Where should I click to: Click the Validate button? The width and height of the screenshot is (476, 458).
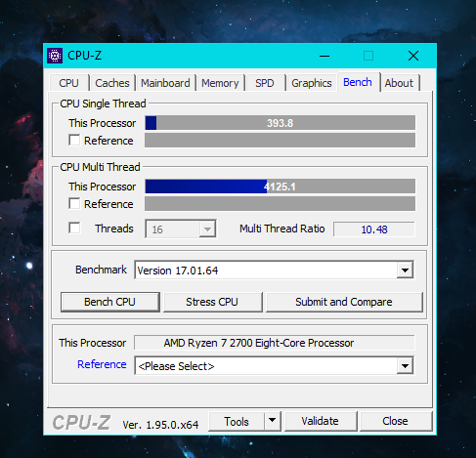pos(321,421)
